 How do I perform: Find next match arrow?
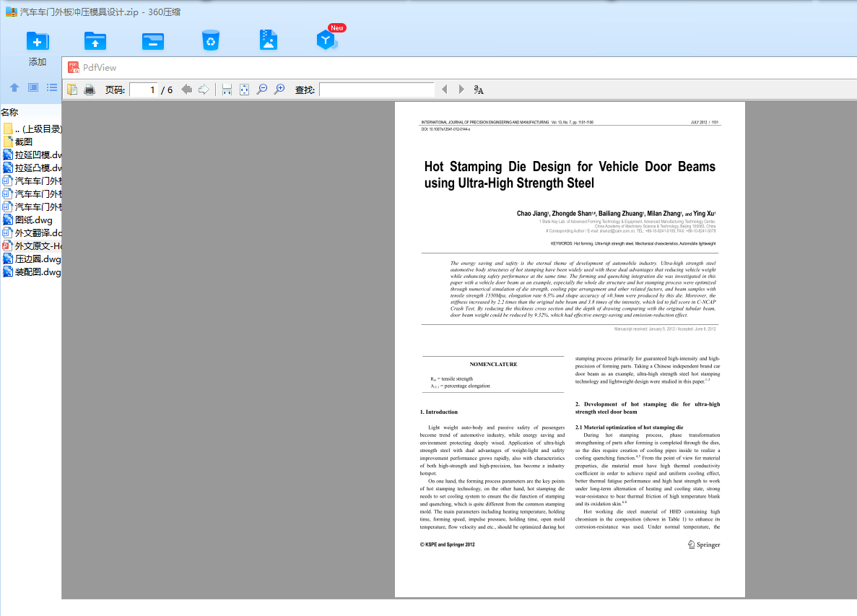pos(461,89)
